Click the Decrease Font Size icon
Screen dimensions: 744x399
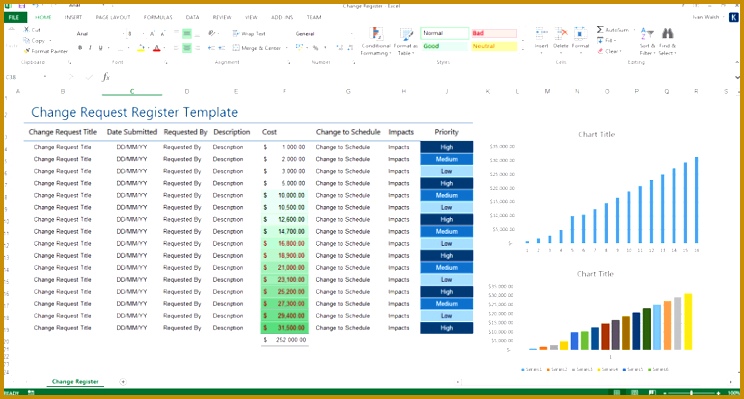163,34
